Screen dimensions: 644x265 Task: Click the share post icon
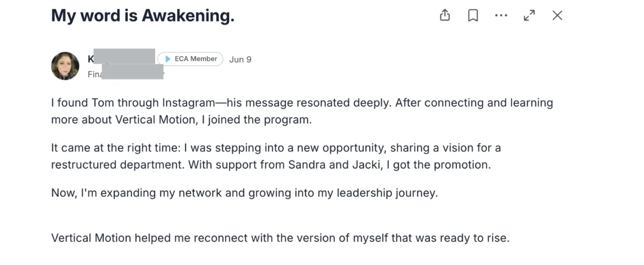[x=444, y=16]
